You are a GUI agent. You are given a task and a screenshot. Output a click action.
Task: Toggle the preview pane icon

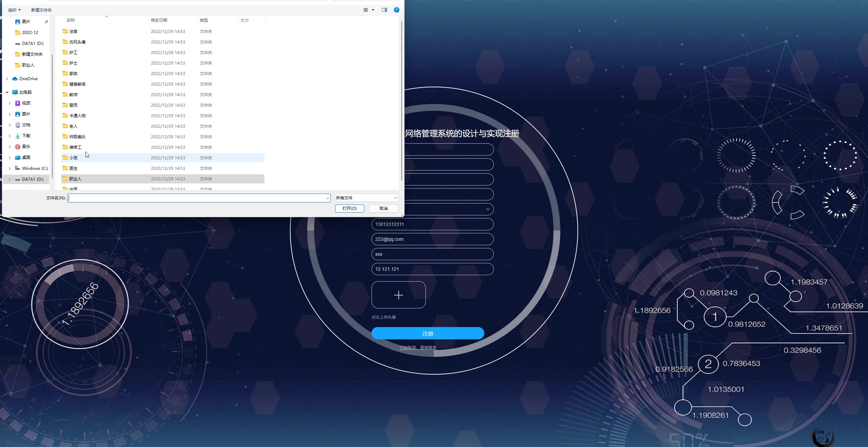pos(384,10)
